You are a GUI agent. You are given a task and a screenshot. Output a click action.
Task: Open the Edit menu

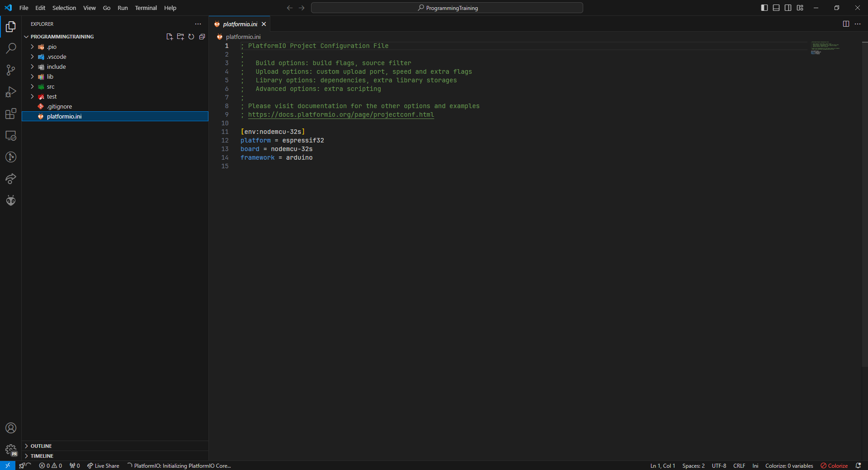pyautogui.click(x=40, y=8)
